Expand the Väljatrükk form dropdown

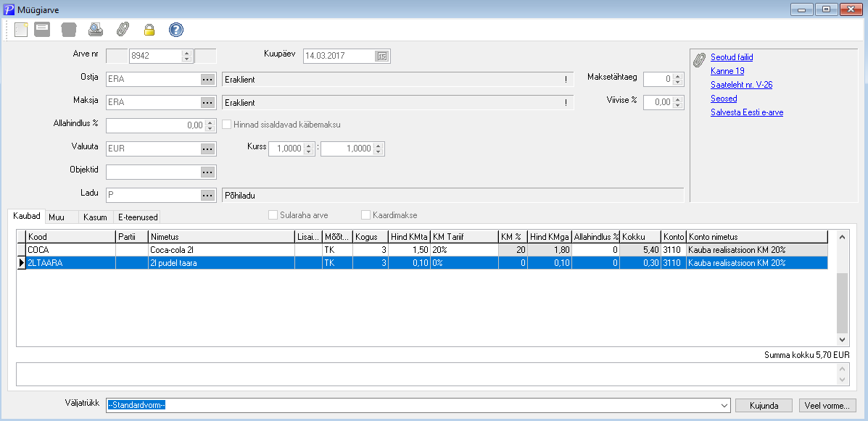tap(725, 406)
